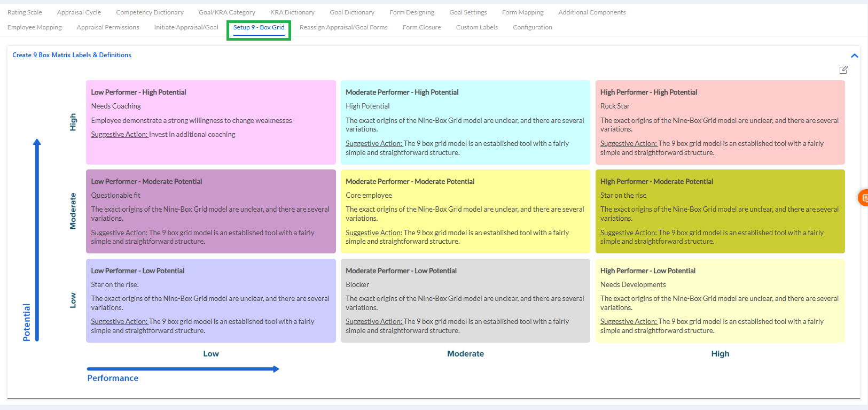
Task: Go to Competency Dictionary tab
Action: (150, 12)
